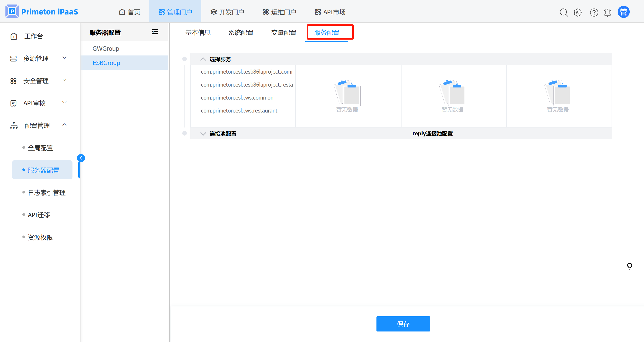Open 日志索引管理 in the sidebar
Screen dimensions: 644x342
(x=47, y=193)
